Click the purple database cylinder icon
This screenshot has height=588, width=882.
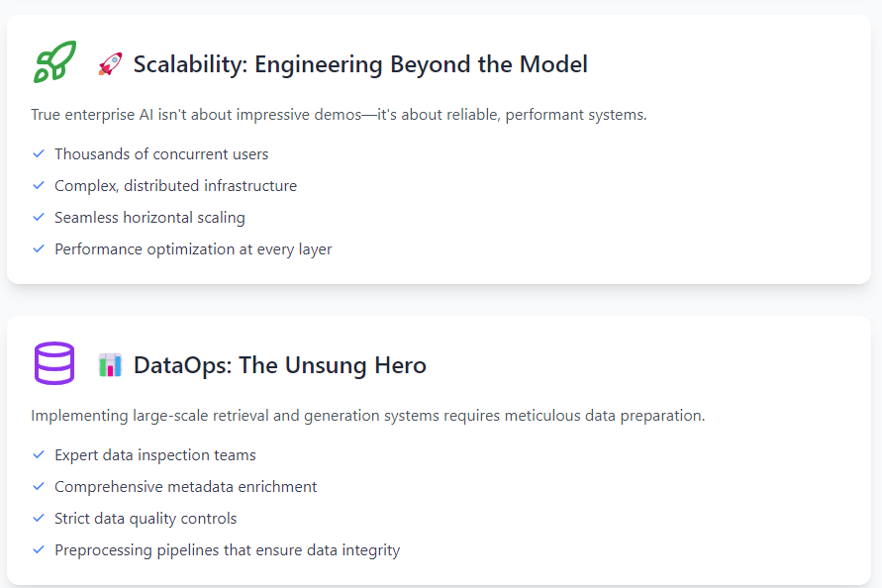[x=54, y=363]
